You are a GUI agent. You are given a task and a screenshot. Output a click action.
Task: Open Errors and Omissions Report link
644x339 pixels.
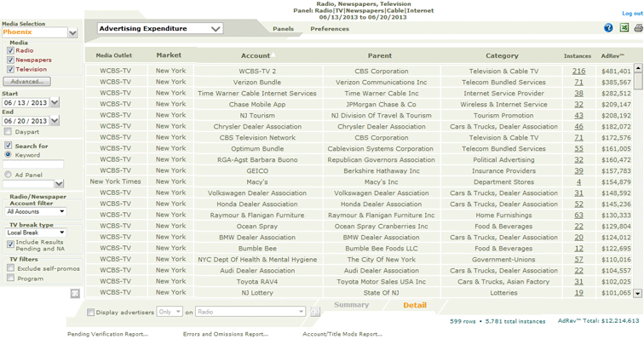(x=226, y=334)
